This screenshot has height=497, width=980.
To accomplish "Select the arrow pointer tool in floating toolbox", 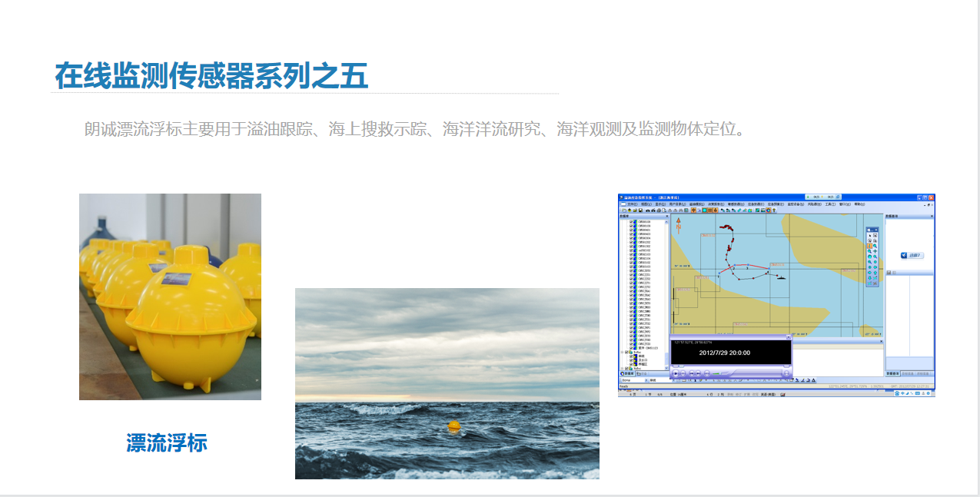I will tap(869, 236).
